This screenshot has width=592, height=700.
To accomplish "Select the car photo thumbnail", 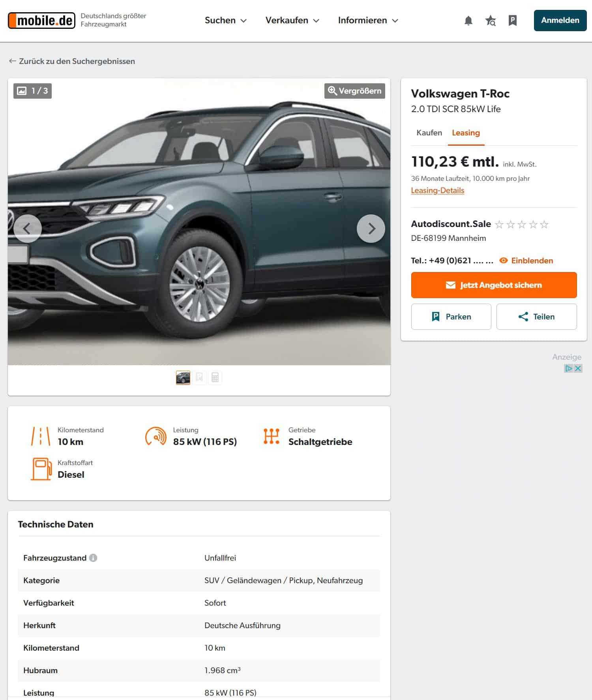I will (183, 378).
